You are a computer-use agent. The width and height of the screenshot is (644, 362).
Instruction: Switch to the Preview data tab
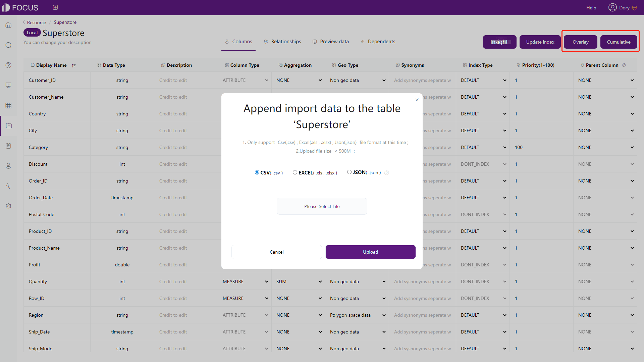330,42
